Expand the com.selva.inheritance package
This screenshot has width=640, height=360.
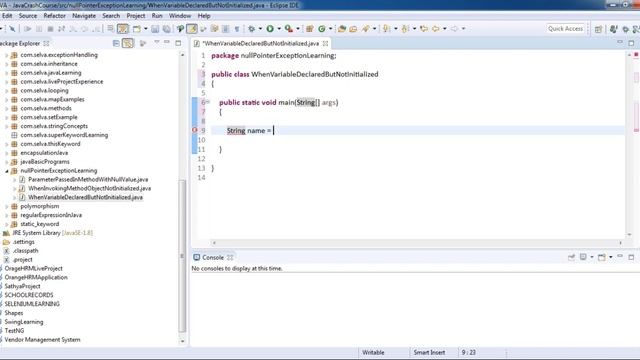(6, 64)
